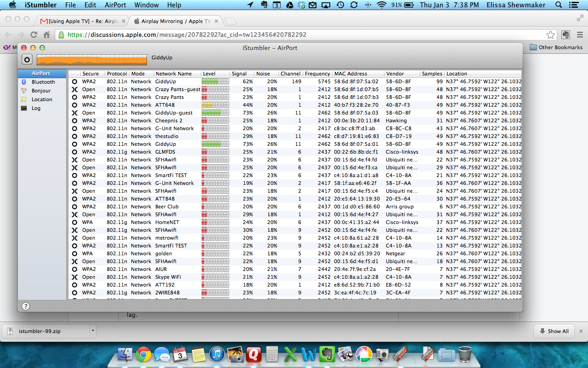Viewport: 588px width, 368px height.
Task: Open Calculator from the Dock
Action: (272, 354)
